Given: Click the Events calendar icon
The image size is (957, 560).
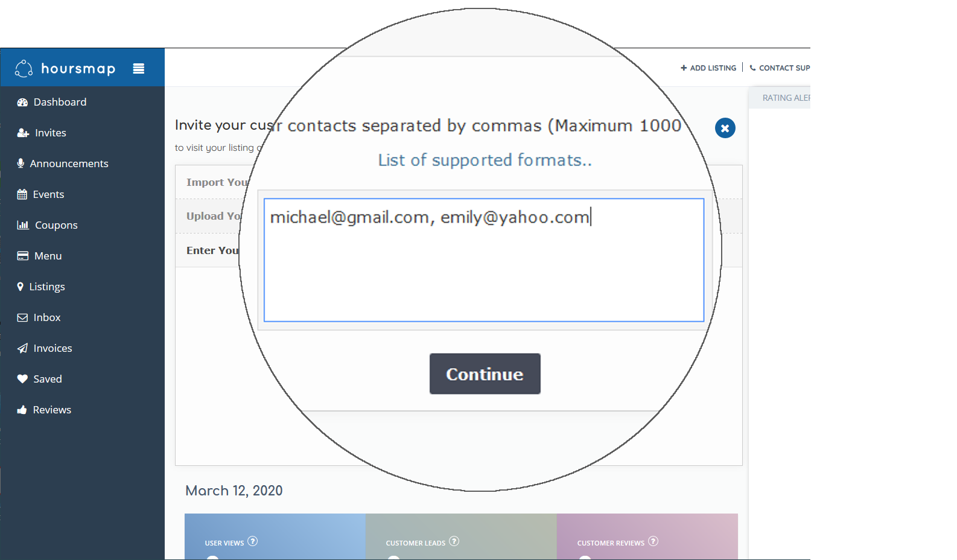Looking at the screenshot, I should [22, 194].
